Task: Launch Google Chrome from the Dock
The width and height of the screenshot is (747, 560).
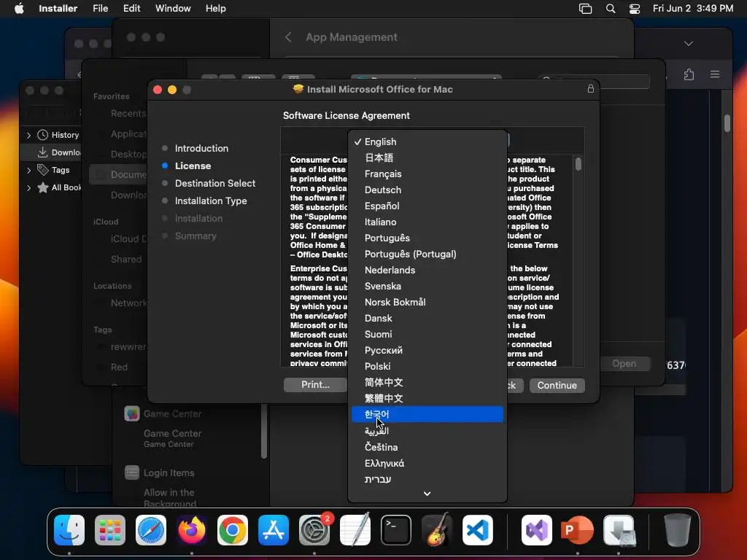Action: pyautogui.click(x=233, y=530)
